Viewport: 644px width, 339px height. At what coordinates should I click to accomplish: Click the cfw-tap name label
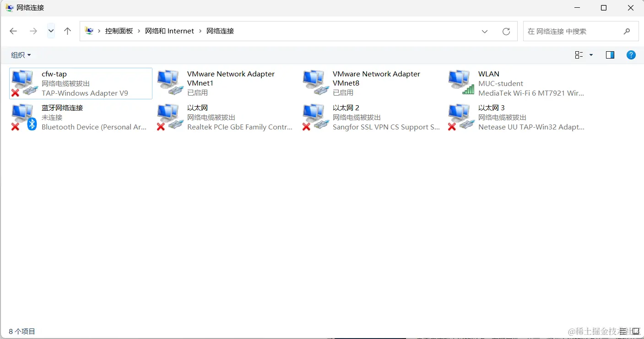point(54,74)
